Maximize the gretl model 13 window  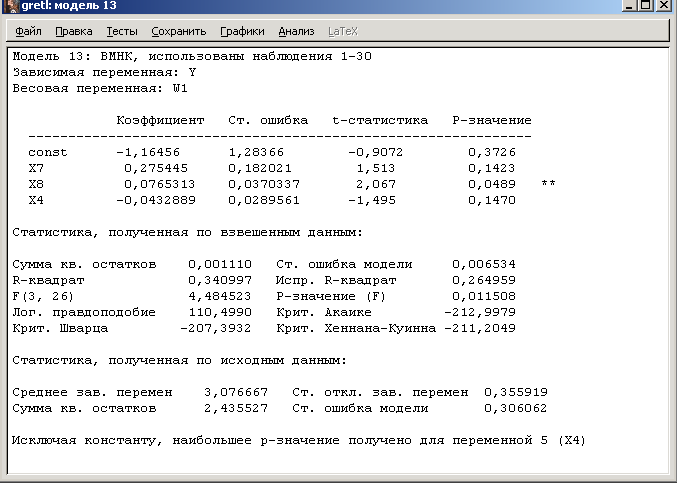[x=646, y=5]
